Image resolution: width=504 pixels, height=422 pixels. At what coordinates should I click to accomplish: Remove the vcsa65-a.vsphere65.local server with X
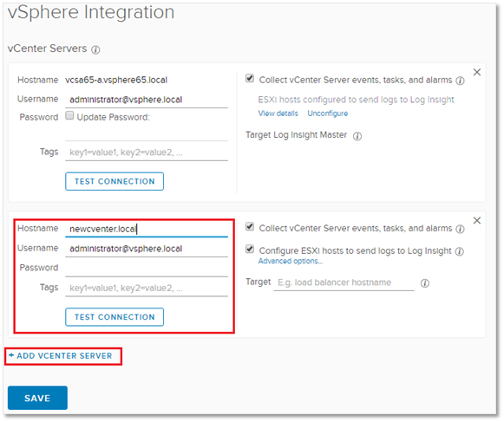click(x=477, y=72)
